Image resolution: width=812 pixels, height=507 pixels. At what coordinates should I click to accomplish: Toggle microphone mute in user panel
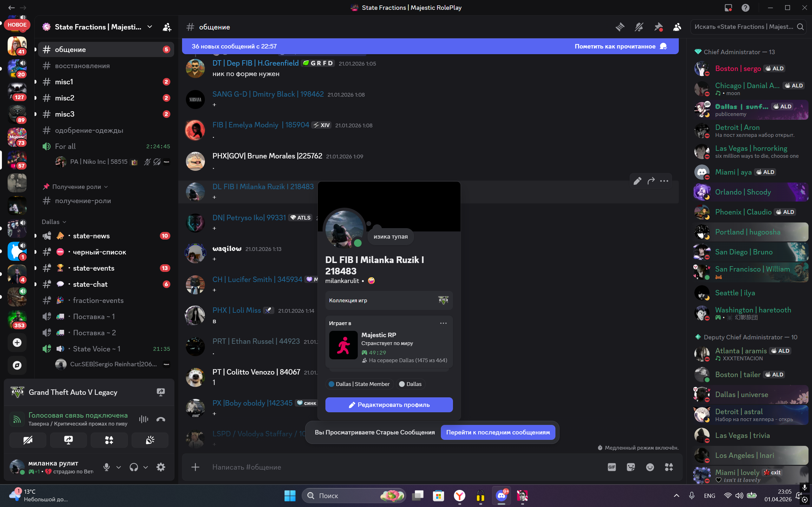tap(107, 467)
